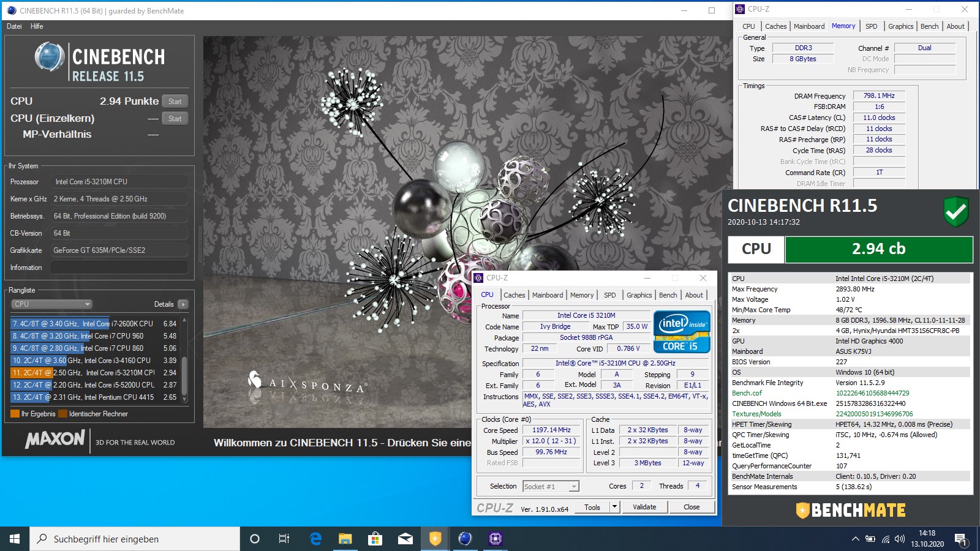Switch to Bench tab in lower CPU-Z window
Image resolution: width=980 pixels, height=551 pixels.
pyautogui.click(x=668, y=295)
